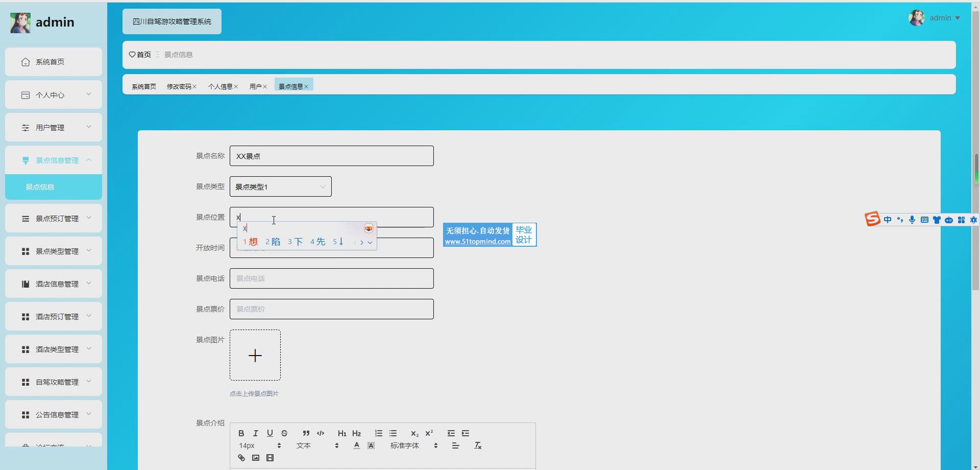Open the 标准字体 font family dropdown
Viewport: 980px width, 470px height.
[413, 445]
